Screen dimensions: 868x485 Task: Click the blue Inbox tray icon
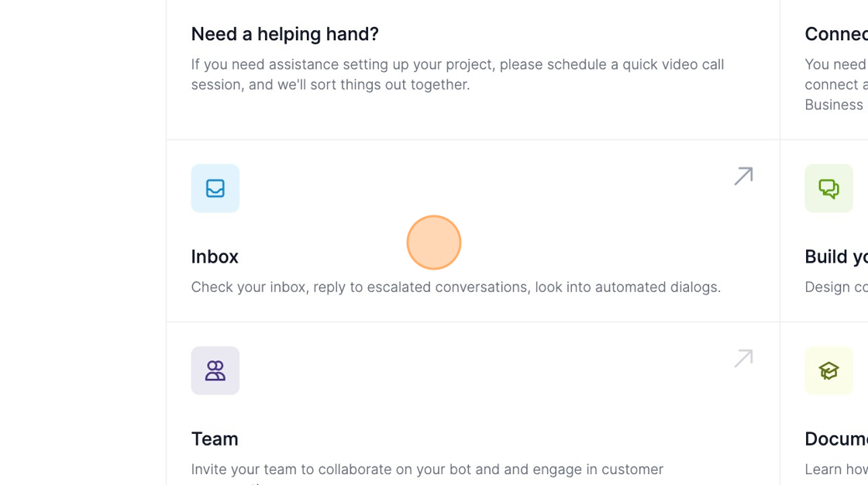pos(215,188)
